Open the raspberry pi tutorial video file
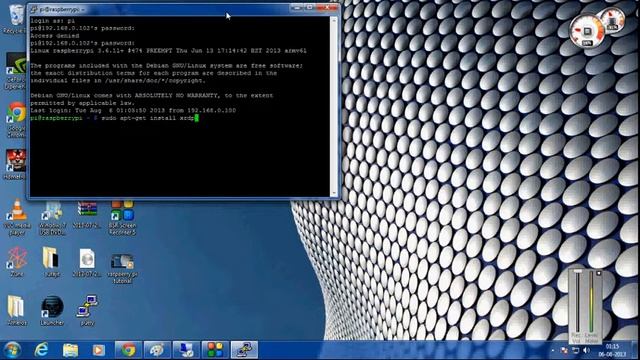The height and width of the screenshot is (360, 640). point(122,268)
